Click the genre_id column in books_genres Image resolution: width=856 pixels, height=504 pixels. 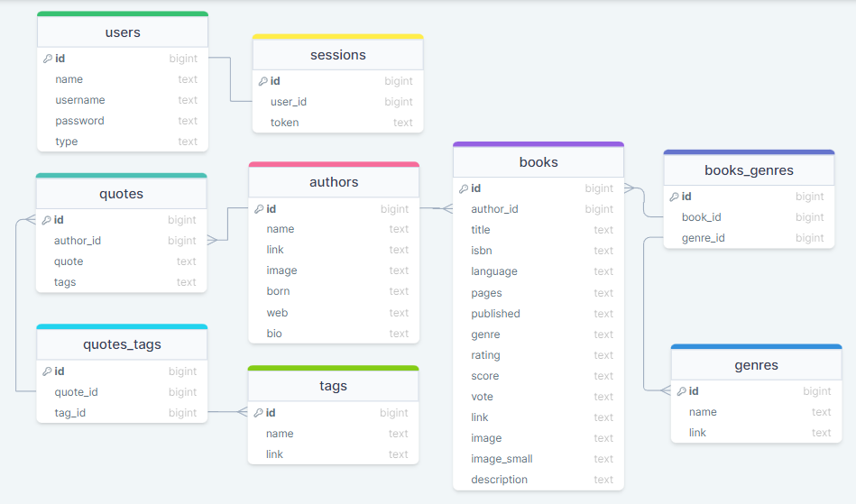[x=749, y=238]
